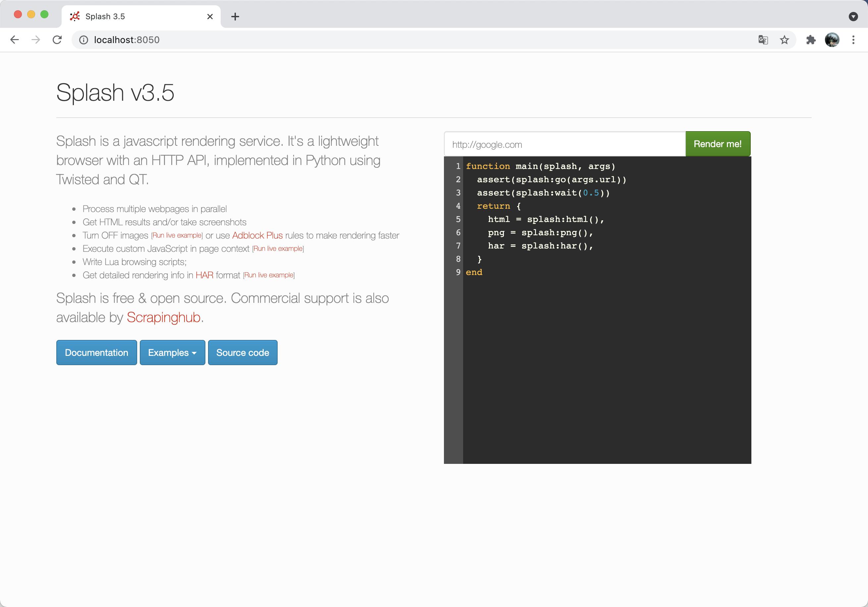This screenshot has height=607, width=868.
Task: Click the 'png = splash:png(),' code line
Action: pos(541,232)
